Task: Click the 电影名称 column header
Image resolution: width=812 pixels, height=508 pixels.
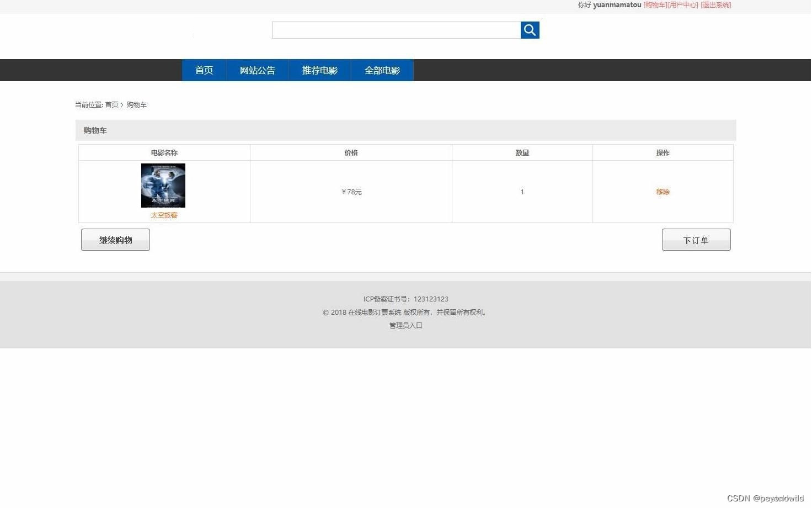Action: coord(164,152)
